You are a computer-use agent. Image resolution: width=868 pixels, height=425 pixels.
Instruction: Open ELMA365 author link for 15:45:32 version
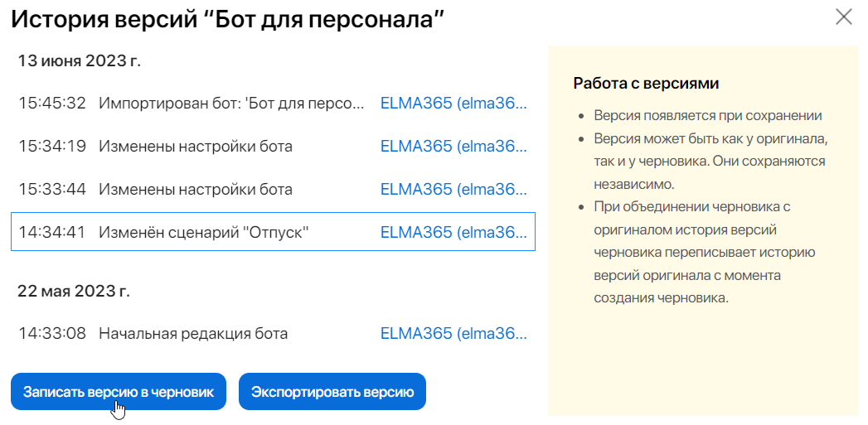[x=453, y=104]
